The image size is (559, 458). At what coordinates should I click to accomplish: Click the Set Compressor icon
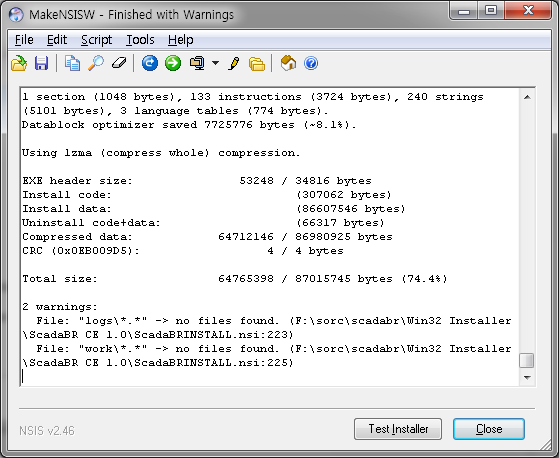tap(197, 63)
